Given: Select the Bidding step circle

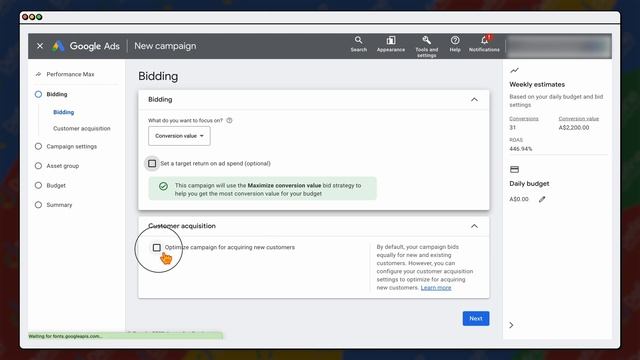Looking at the screenshot, I should (x=38, y=94).
